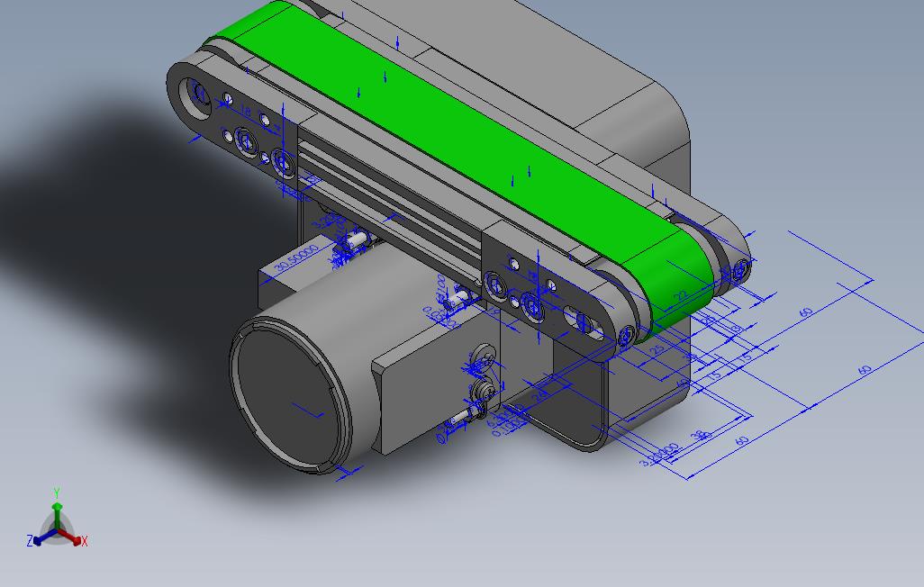This screenshot has height=587, width=924.
Task: Click the red X axis on the orientation triad
Action: 72,537
